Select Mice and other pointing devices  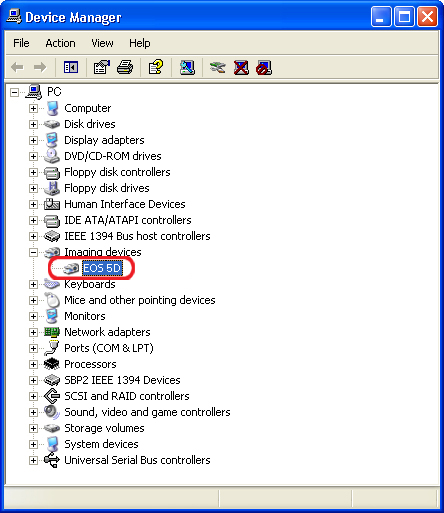click(140, 300)
